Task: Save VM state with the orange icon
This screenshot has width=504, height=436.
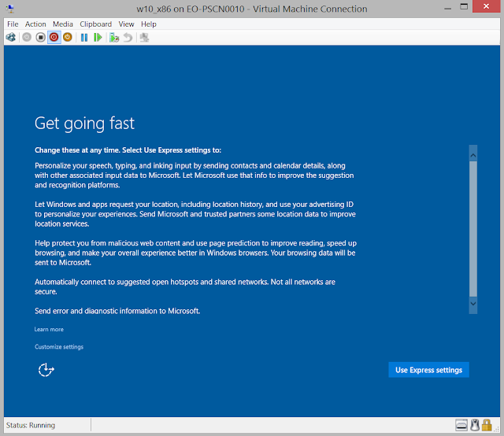Action: tap(68, 37)
